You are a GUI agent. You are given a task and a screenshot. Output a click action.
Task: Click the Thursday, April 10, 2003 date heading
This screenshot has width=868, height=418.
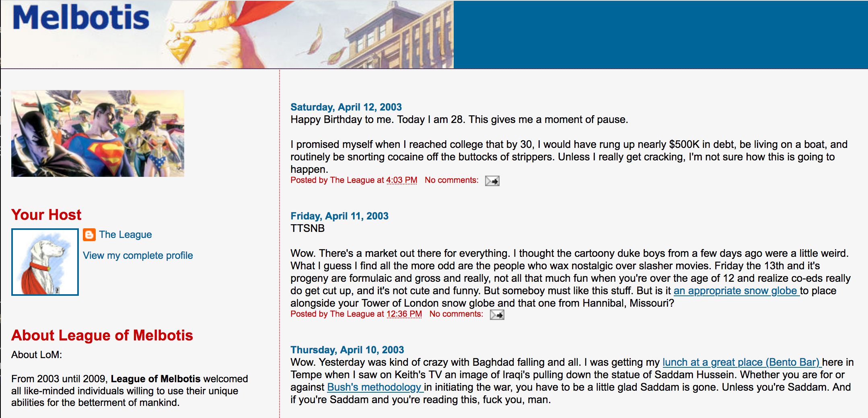click(347, 350)
